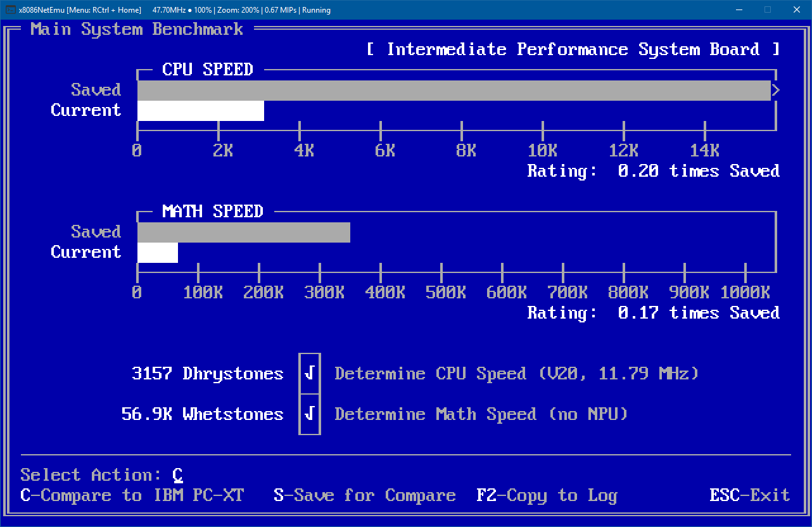Maximize the emulator window
Viewport: 812px width, 527px height.
coord(768,10)
